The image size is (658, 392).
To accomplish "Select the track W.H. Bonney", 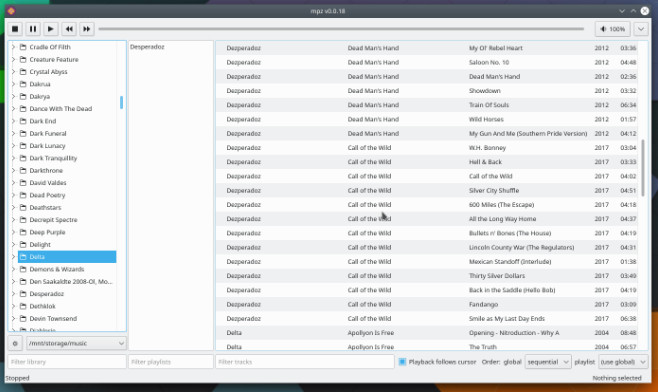I will click(x=427, y=148).
